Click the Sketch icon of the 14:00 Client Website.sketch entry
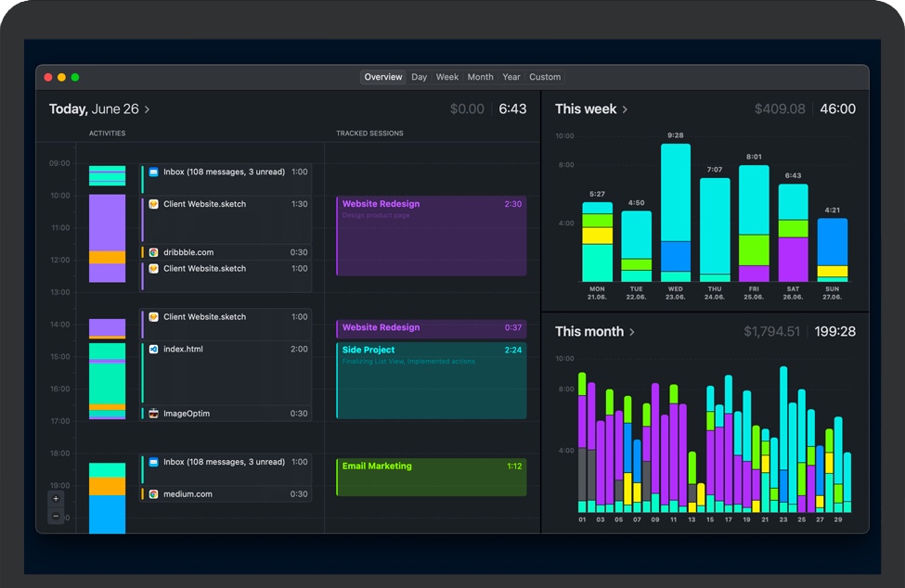Image resolution: width=905 pixels, height=588 pixels. click(x=153, y=317)
